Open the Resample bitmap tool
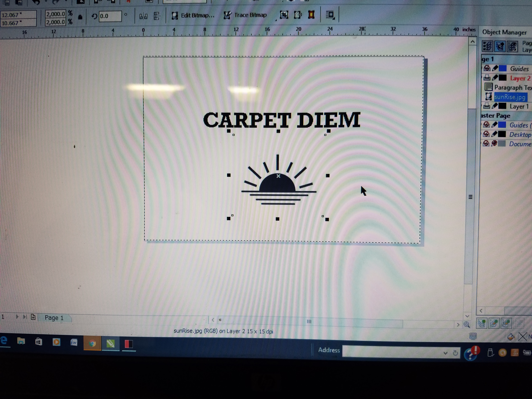Image resolution: width=532 pixels, height=399 pixels. pyautogui.click(x=298, y=15)
